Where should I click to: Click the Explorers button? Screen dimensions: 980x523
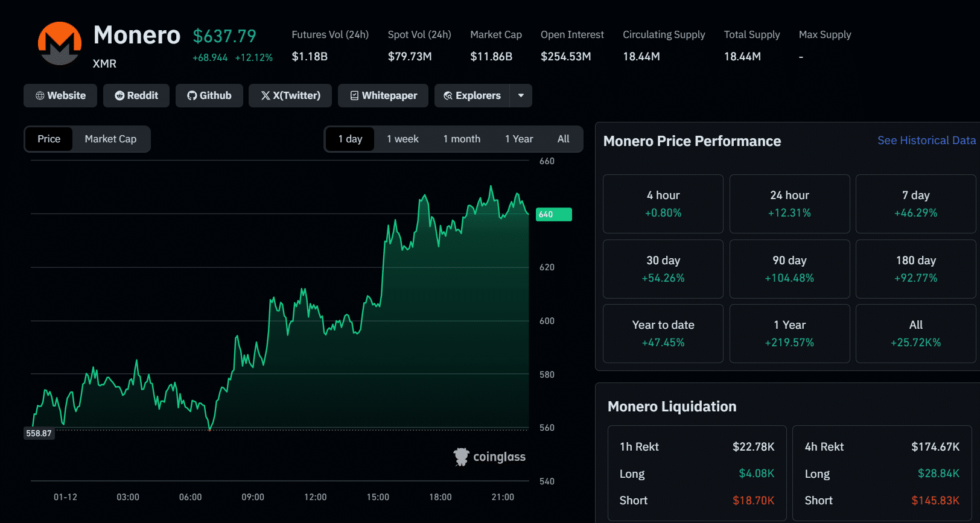click(472, 95)
